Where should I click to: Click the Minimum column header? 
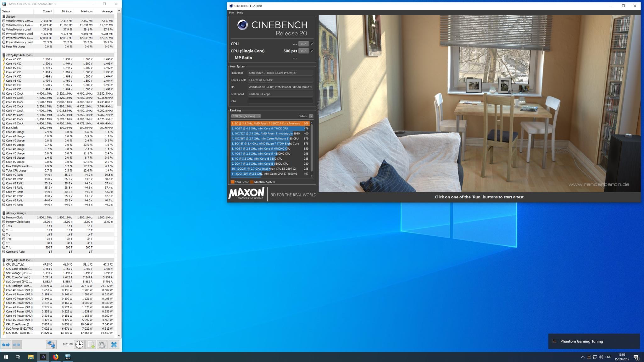coord(64,11)
